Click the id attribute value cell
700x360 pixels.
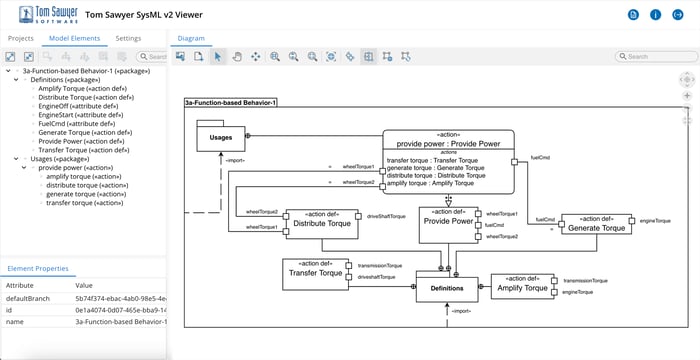click(121, 310)
